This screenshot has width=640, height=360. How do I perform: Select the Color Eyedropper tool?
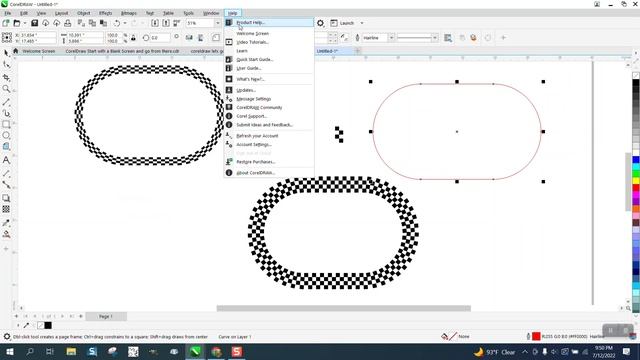(x=6, y=223)
